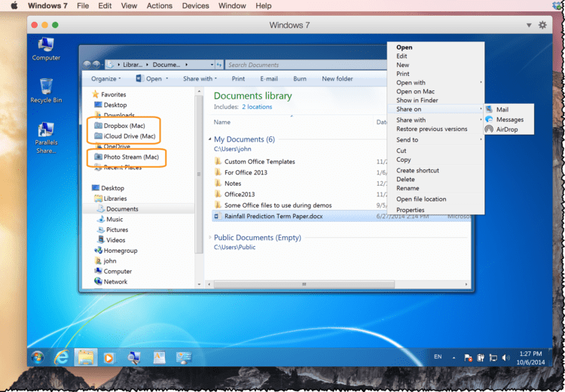Open the Computer desktop icon
The height and width of the screenshot is (392, 565).
point(46,49)
